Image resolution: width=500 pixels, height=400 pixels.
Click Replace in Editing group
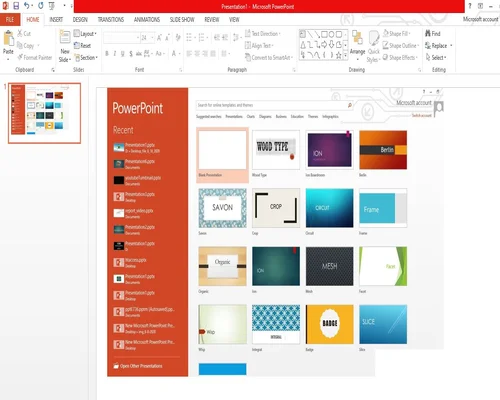tap(439, 45)
